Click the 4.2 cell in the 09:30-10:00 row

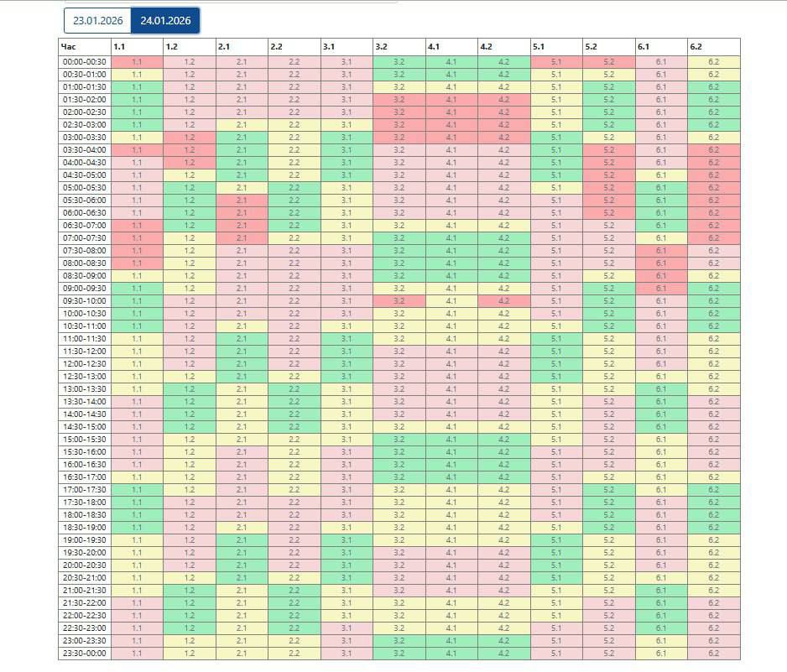tap(503, 301)
